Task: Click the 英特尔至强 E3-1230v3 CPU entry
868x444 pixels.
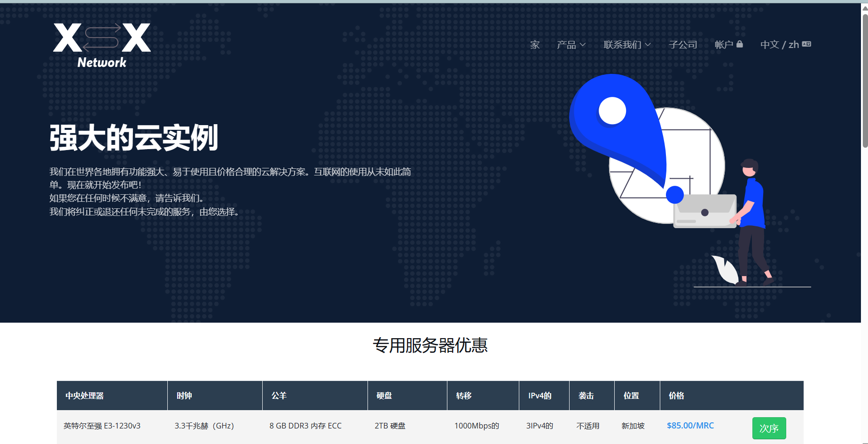Action: coord(102,426)
